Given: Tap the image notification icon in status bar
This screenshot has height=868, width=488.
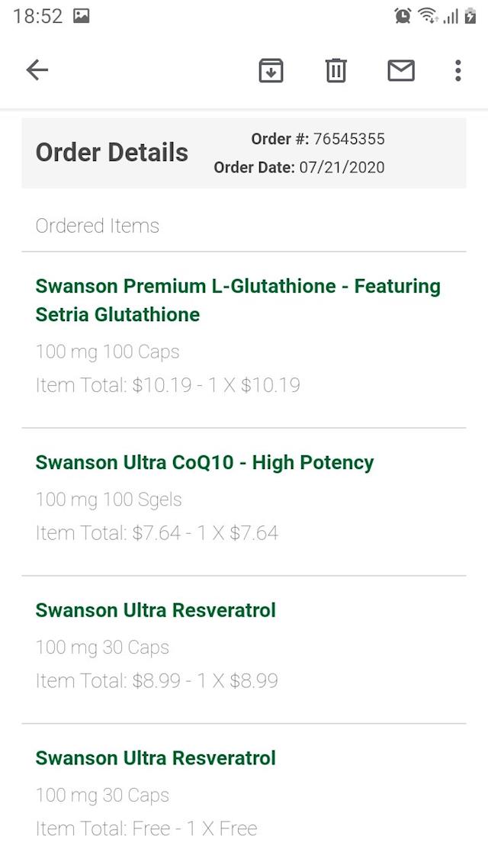Looking at the screenshot, I should click(x=82, y=15).
